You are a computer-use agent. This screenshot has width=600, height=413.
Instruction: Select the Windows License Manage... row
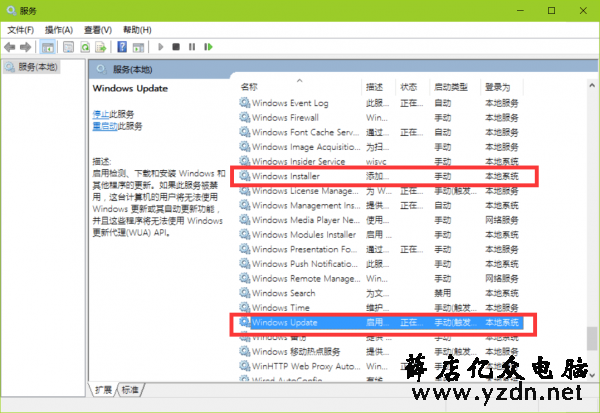379,191
